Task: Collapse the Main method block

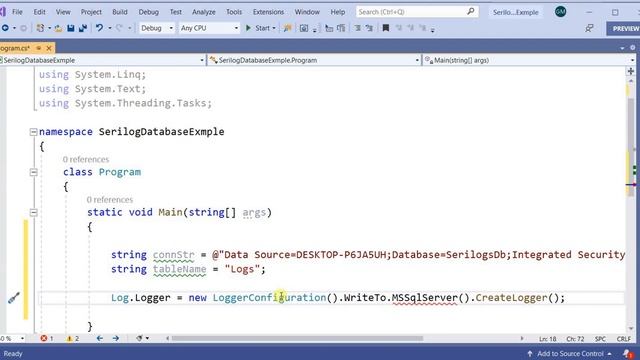Action: point(33,212)
